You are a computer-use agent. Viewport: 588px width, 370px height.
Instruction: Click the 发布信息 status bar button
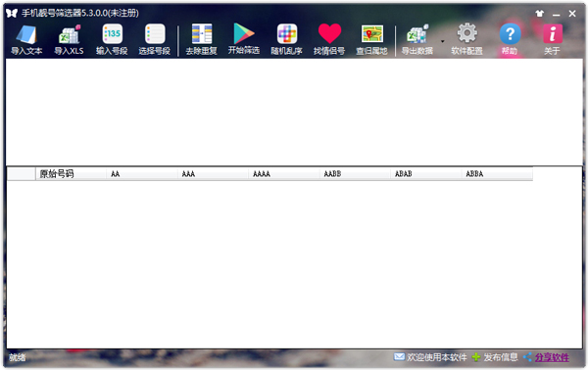point(495,357)
